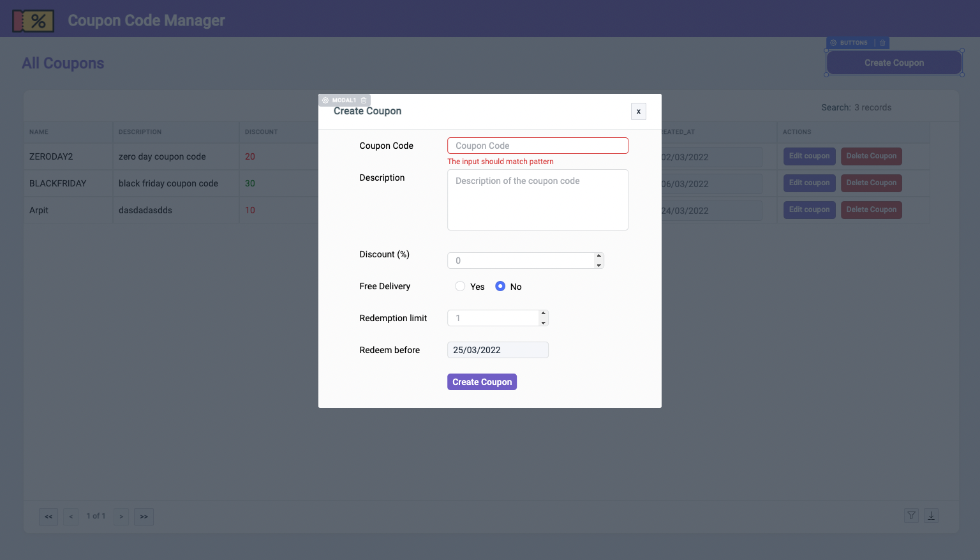The height and width of the screenshot is (560, 980).
Task: Decrease Redemption limit with down arrow
Action: (544, 322)
